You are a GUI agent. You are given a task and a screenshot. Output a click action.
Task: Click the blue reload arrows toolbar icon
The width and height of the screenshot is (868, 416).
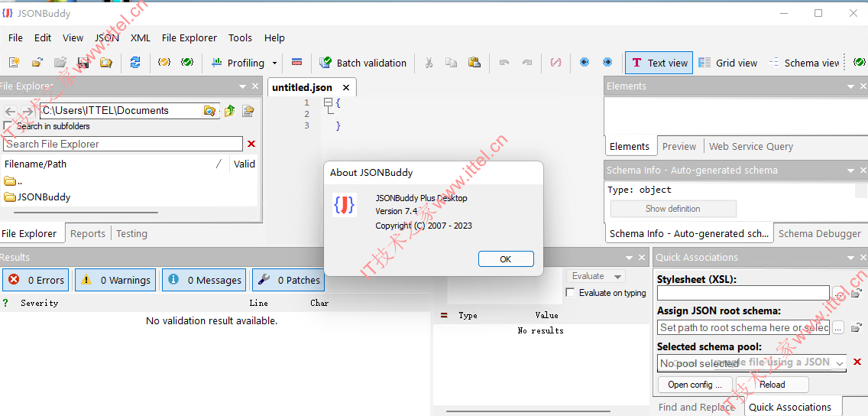135,63
